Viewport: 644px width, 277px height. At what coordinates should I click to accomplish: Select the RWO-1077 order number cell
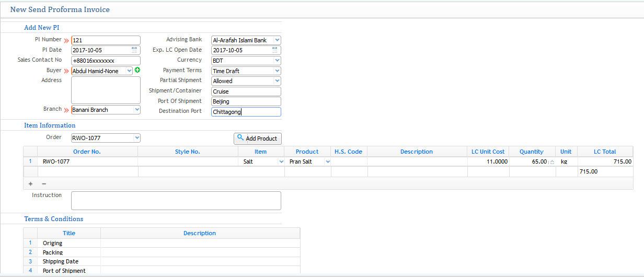click(87, 162)
